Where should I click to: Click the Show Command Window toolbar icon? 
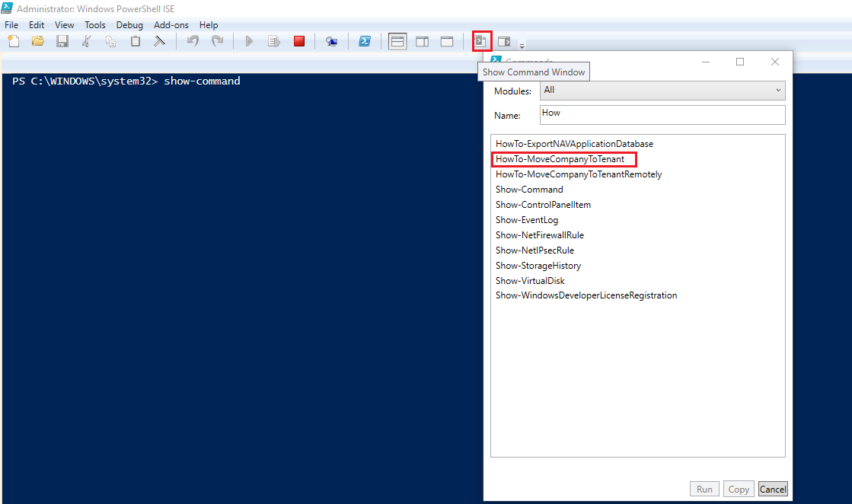481,41
